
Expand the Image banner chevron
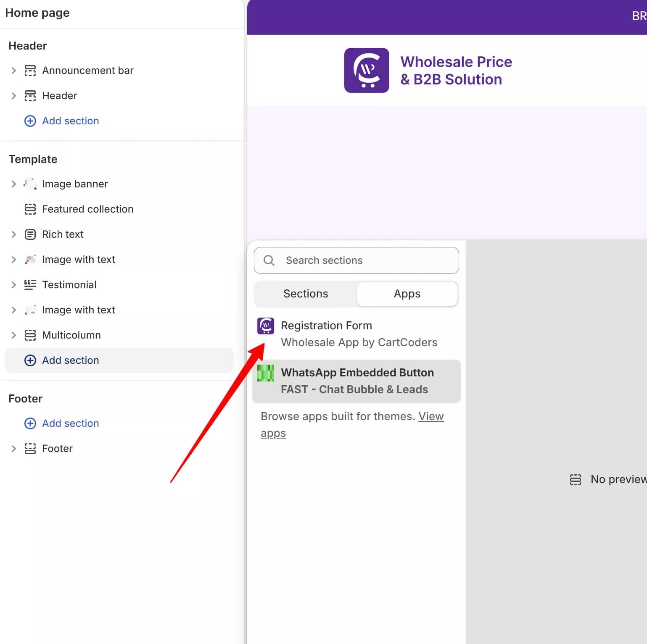(x=13, y=184)
